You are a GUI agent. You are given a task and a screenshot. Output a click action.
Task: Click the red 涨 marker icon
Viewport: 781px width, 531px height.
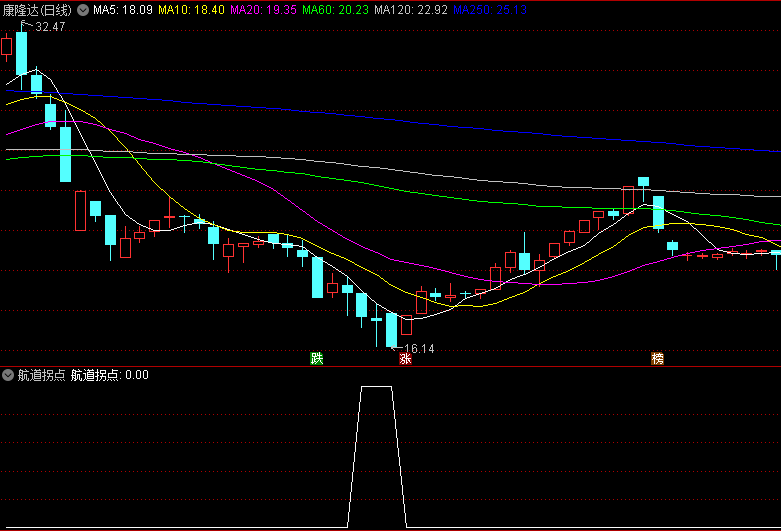pyautogui.click(x=405, y=359)
